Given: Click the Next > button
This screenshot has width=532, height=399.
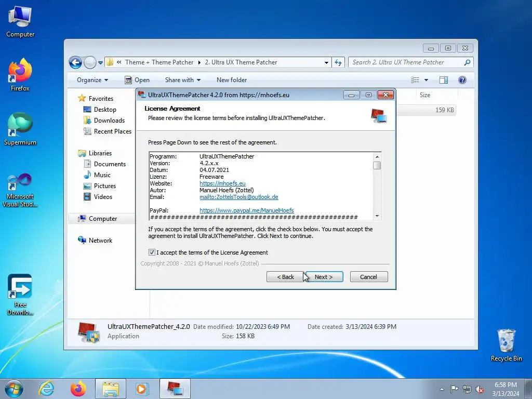Looking at the screenshot, I should click(323, 277).
